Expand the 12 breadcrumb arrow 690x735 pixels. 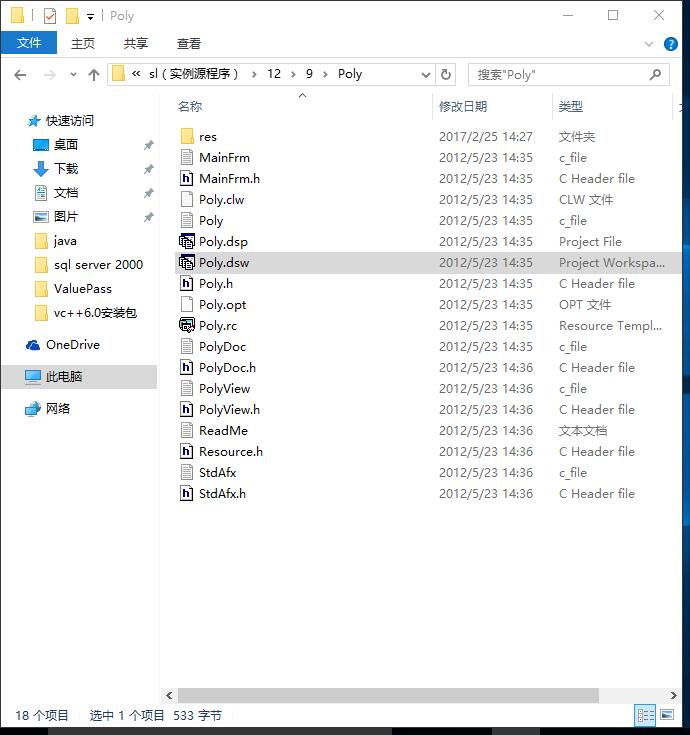coord(293,74)
